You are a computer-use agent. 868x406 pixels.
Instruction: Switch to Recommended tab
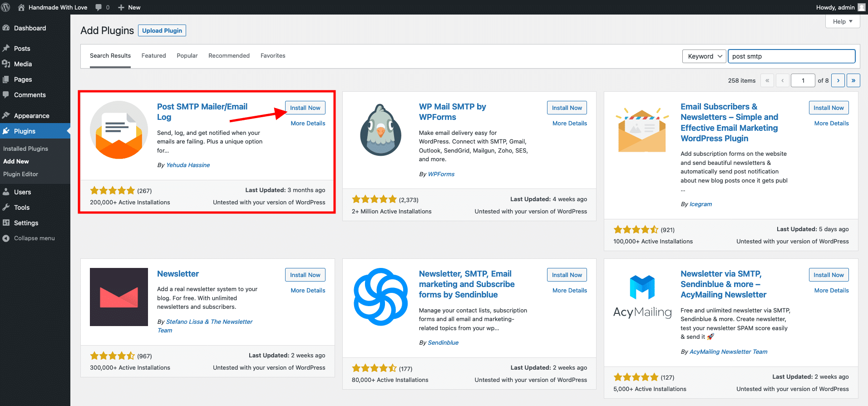pyautogui.click(x=229, y=56)
